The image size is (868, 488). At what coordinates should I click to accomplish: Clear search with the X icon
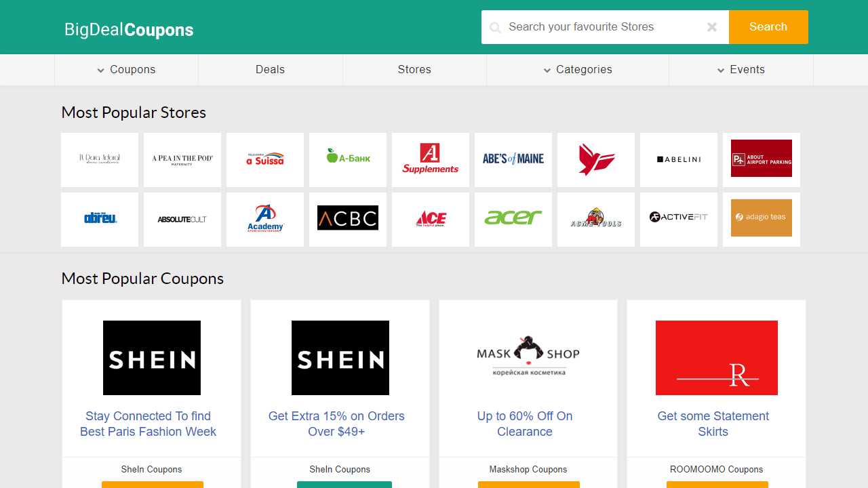click(712, 27)
